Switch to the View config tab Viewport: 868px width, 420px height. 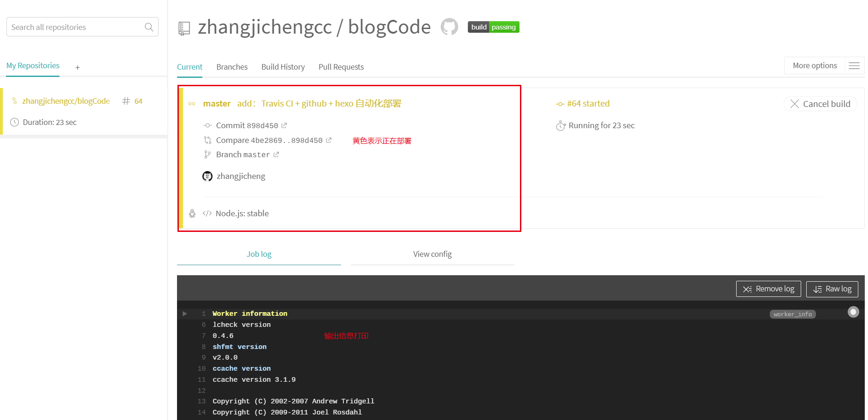[432, 254]
